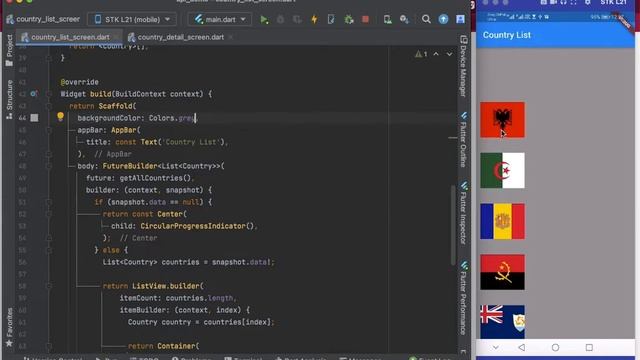Trigger Flutter Hot Reload lightning icon
The height and width of the screenshot is (360, 640).
point(314,19)
